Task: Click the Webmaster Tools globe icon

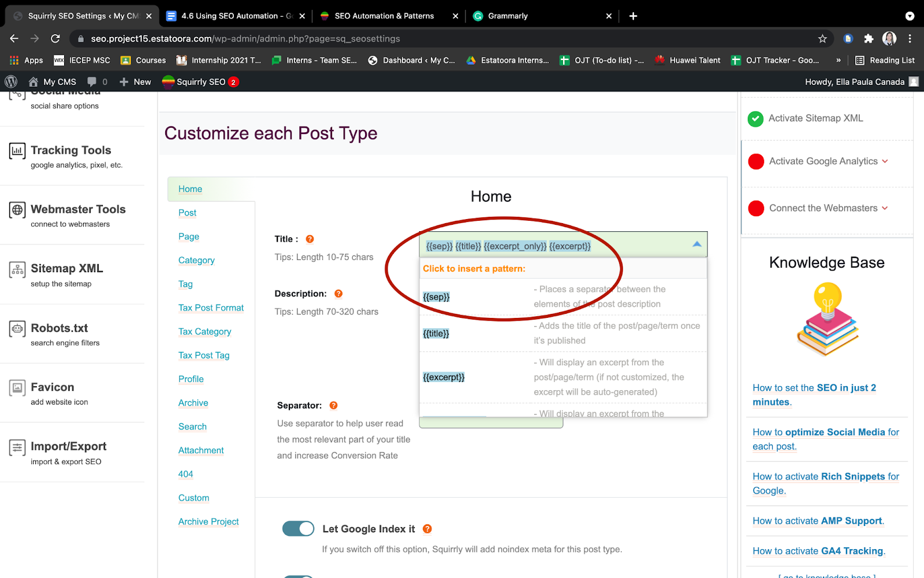Action: 17,210
